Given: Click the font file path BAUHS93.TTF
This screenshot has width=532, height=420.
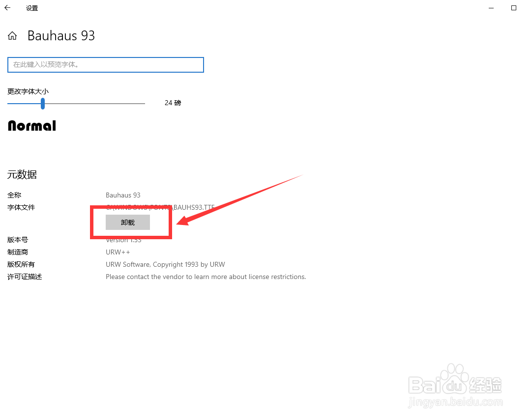Looking at the screenshot, I should coord(160,207).
